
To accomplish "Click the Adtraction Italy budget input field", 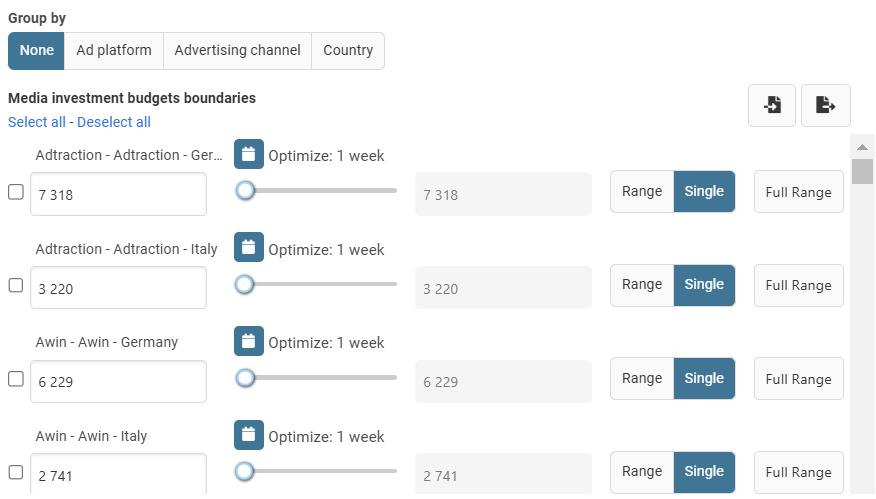I will click(x=118, y=288).
